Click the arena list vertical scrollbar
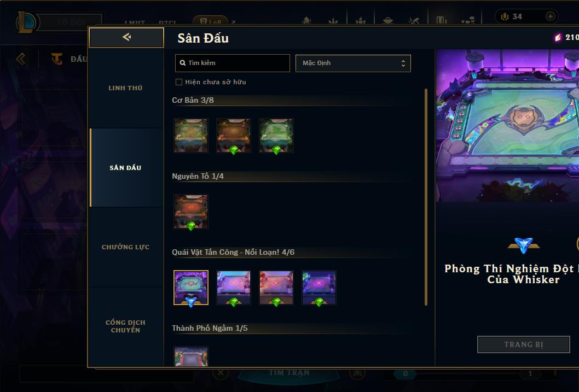 coord(426,197)
